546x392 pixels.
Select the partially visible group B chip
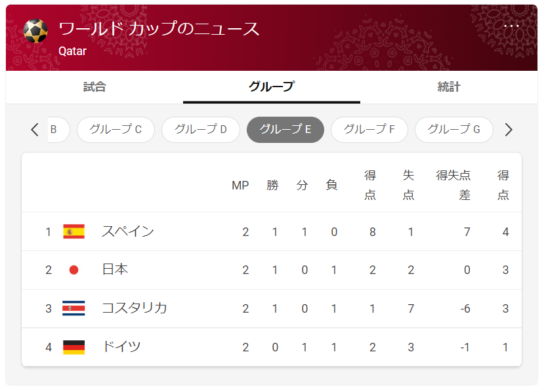58,130
